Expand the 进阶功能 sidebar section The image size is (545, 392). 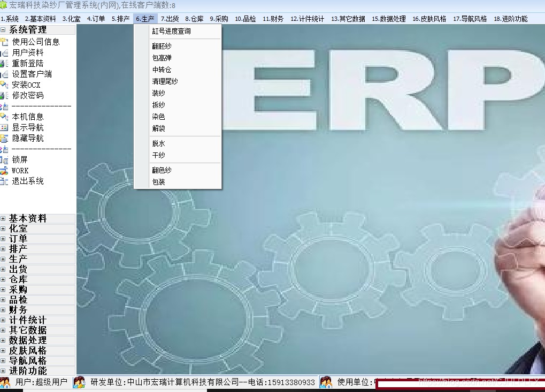click(x=3, y=371)
